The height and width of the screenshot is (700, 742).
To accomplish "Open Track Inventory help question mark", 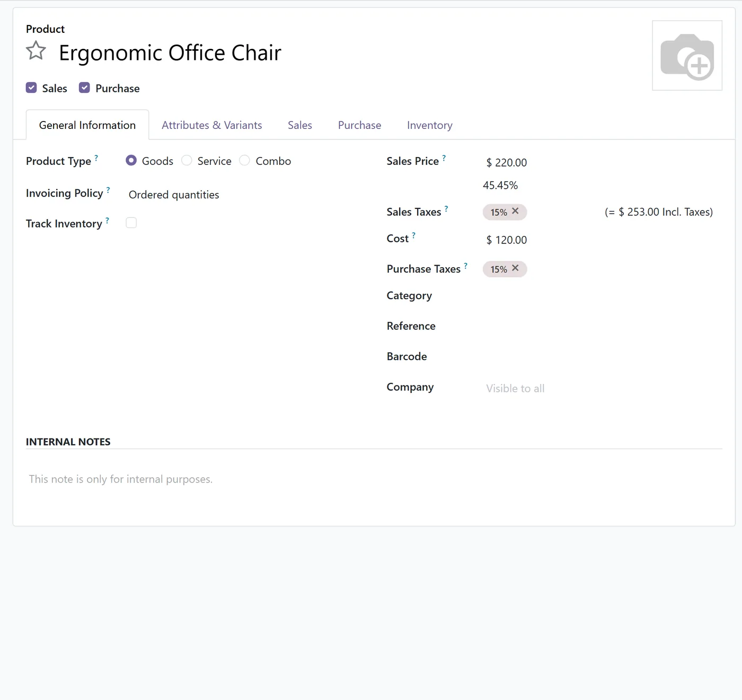I will coord(107,220).
